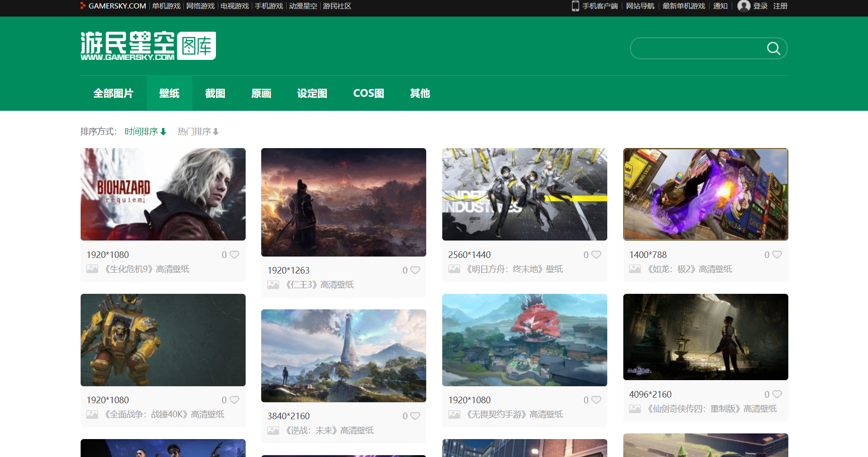Focus the search input field
This screenshot has height=457, width=868.
point(698,48)
